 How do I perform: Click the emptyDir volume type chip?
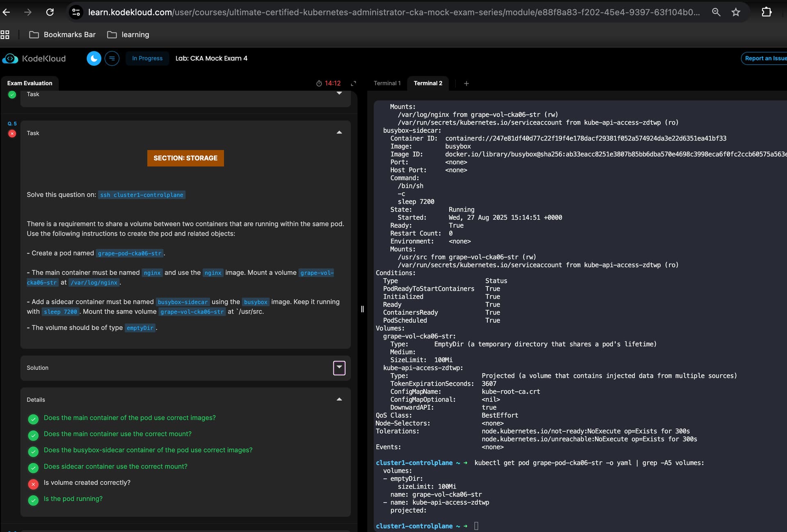pyautogui.click(x=140, y=328)
